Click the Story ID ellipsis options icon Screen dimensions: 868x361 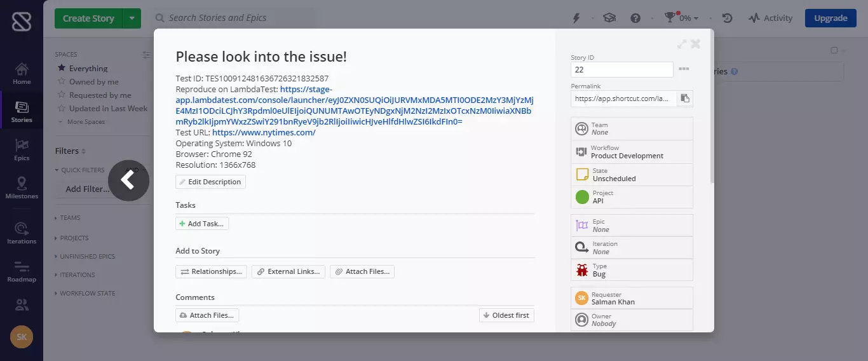pos(684,69)
